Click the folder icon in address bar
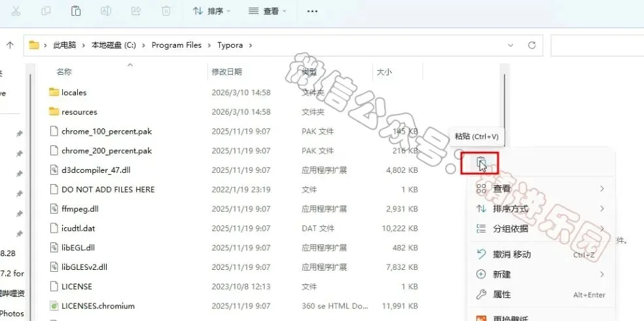Screen dimensions: 644x321 [x=33, y=45]
